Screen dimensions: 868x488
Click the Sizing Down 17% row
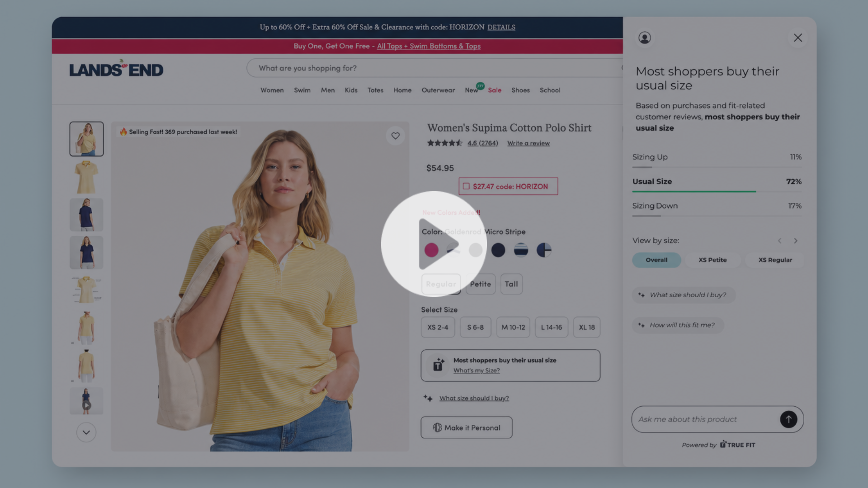click(717, 208)
